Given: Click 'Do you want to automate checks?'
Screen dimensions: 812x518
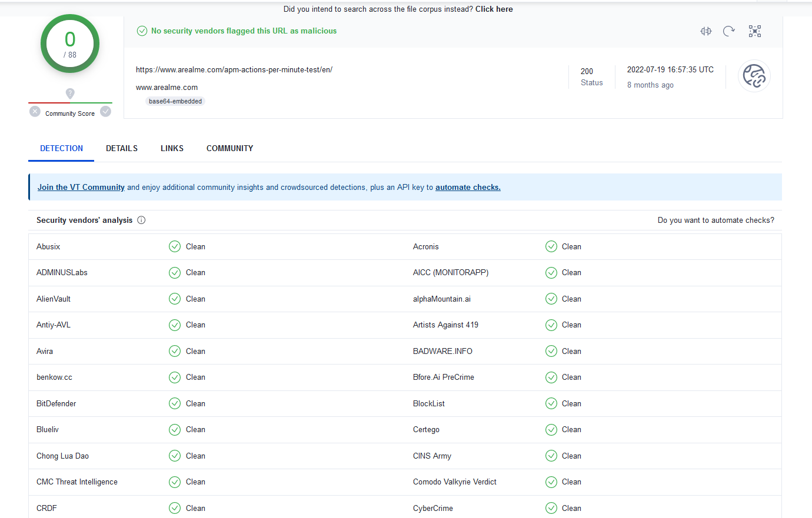Looking at the screenshot, I should [716, 220].
